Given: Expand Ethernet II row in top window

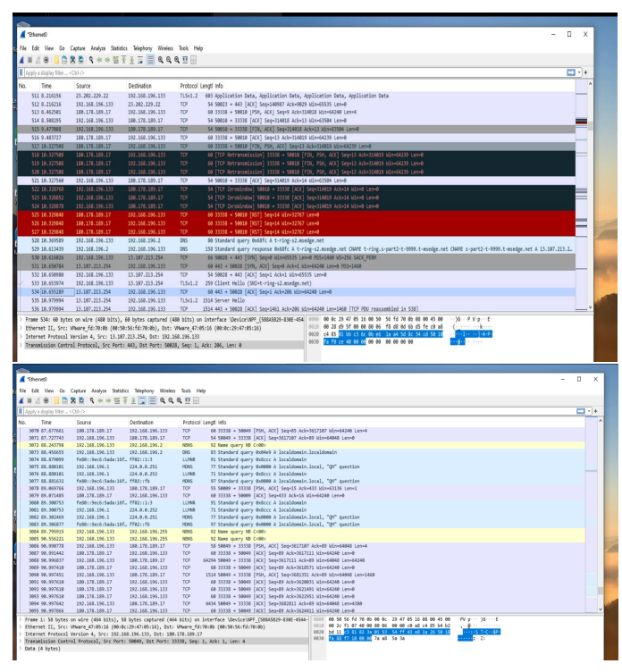Looking at the screenshot, I should coord(21,328).
